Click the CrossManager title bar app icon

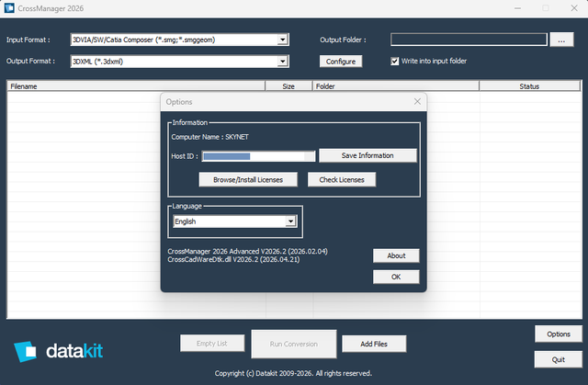point(9,8)
